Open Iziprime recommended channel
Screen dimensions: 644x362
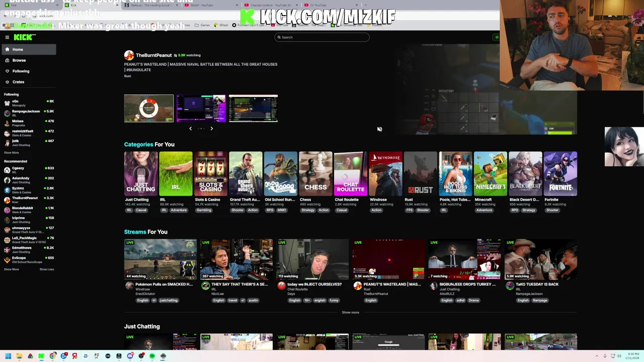tap(28, 220)
